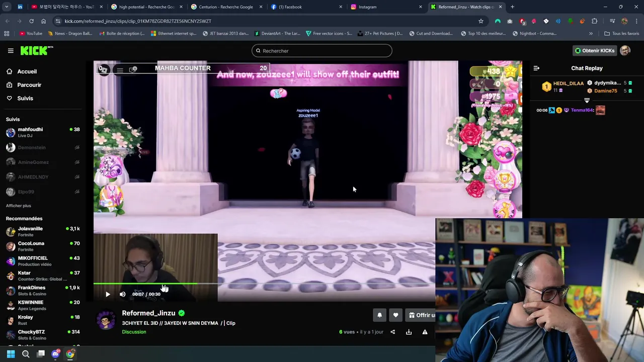This screenshot has width=644, height=362.
Task: Open the Windows Start menu
Action: point(11,354)
